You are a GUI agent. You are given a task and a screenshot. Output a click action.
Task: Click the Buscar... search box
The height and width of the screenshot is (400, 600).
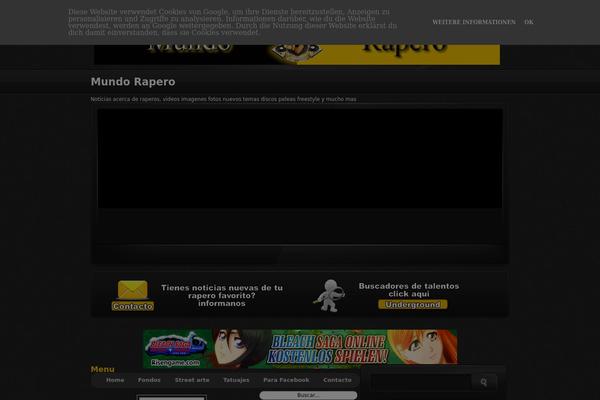pyautogui.click(x=308, y=395)
